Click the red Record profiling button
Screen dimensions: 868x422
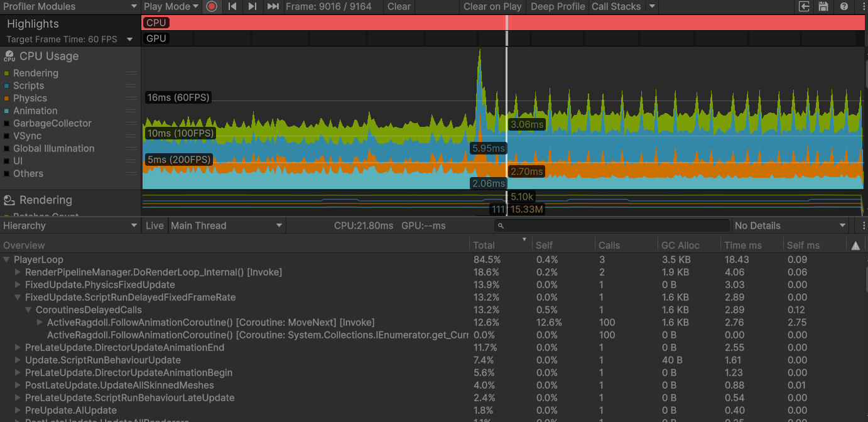[212, 6]
